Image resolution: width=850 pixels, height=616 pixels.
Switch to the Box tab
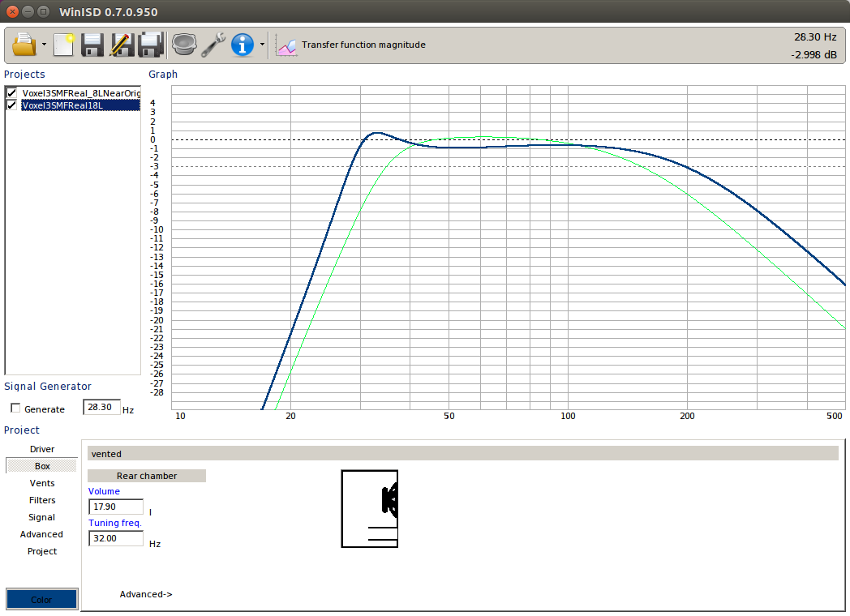click(41, 466)
